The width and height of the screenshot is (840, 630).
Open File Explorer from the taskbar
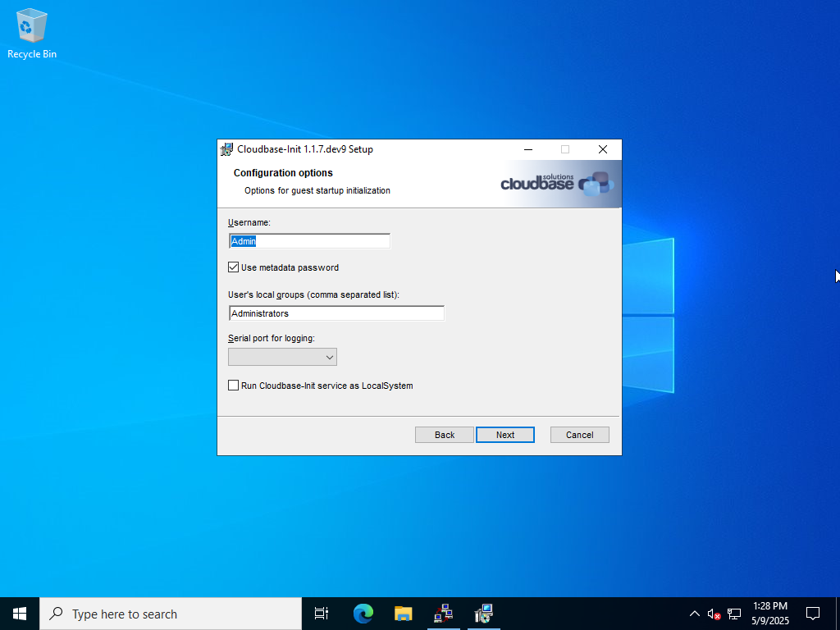pos(403,614)
